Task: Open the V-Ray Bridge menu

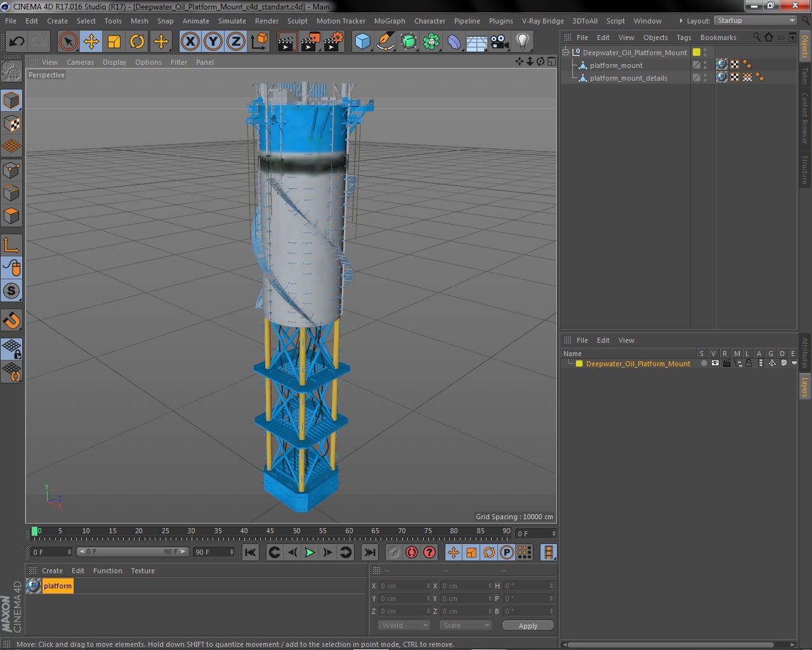Action: tap(542, 21)
